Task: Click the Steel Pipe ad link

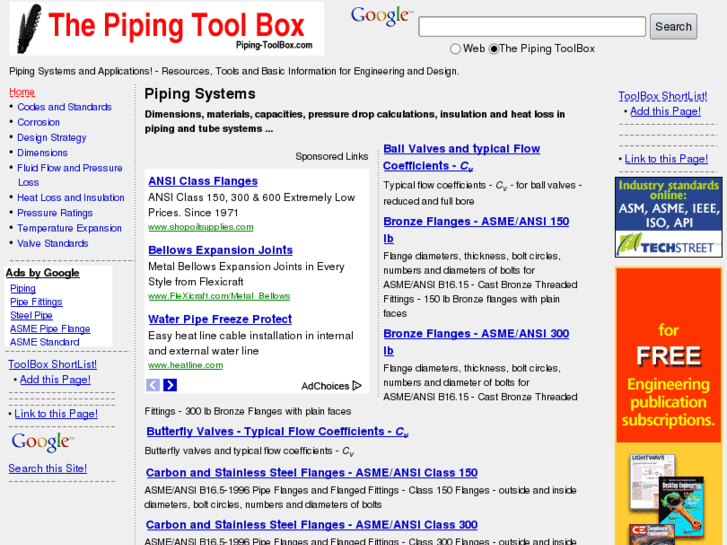Action: (x=31, y=315)
